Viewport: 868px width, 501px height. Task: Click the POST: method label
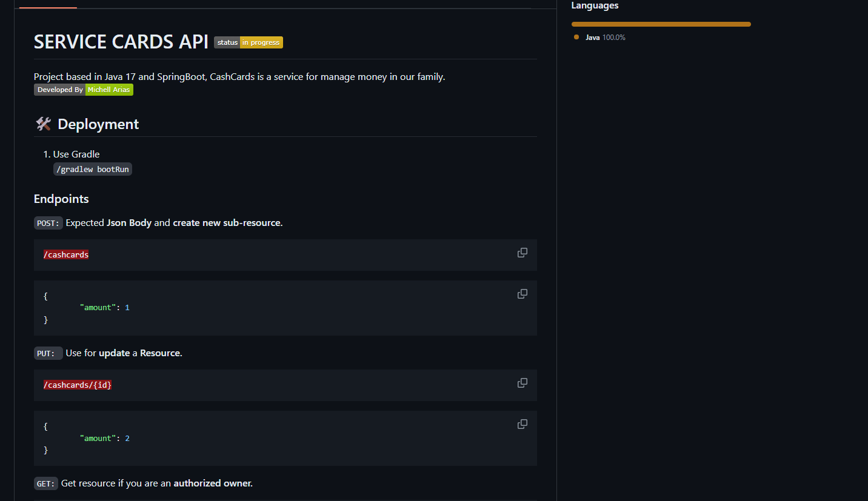click(48, 223)
